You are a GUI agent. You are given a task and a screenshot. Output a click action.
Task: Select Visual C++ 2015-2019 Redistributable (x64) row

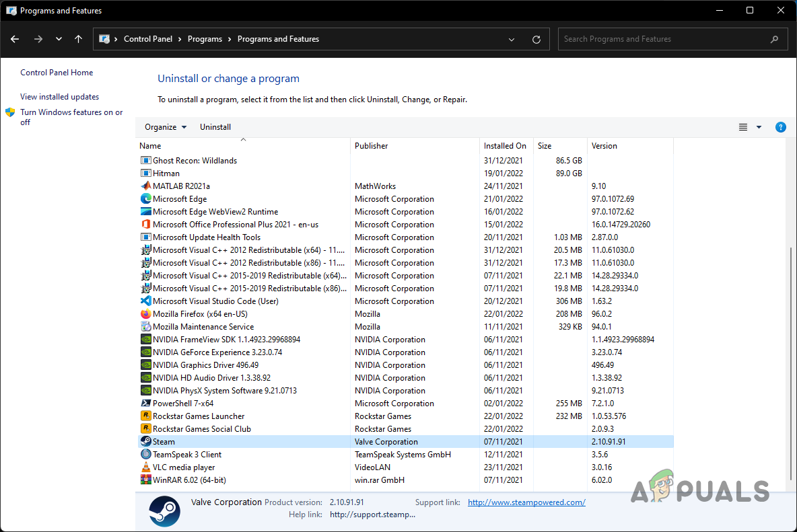(x=405, y=275)
